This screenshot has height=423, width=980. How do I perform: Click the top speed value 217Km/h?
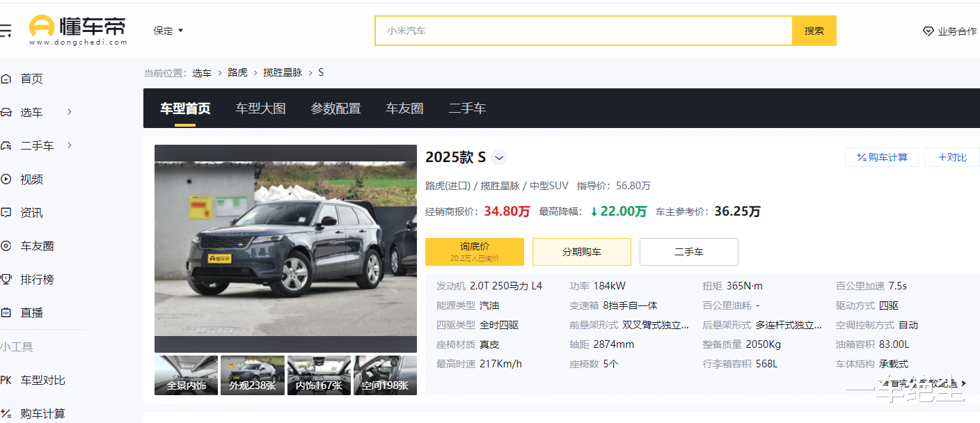(x=500, y=364)
